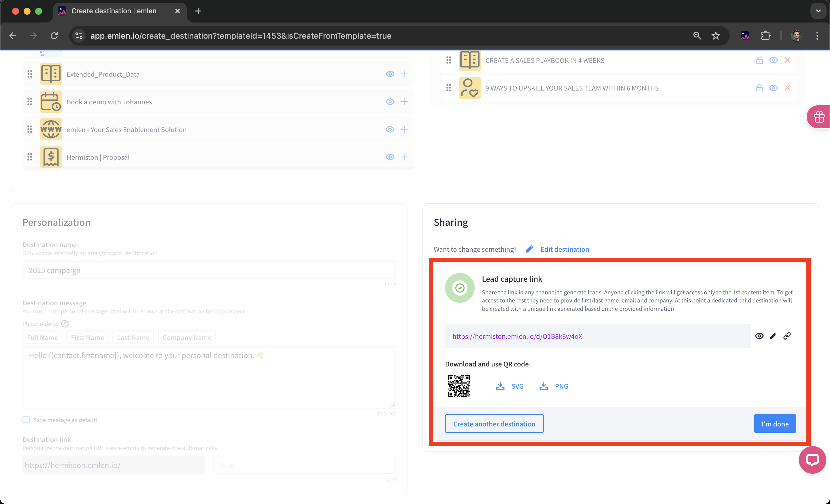Viewport: 830px width, 504px height.
Task: Remove 9 Ways to Upskill item with X
Action: click(x=787, y=88)
